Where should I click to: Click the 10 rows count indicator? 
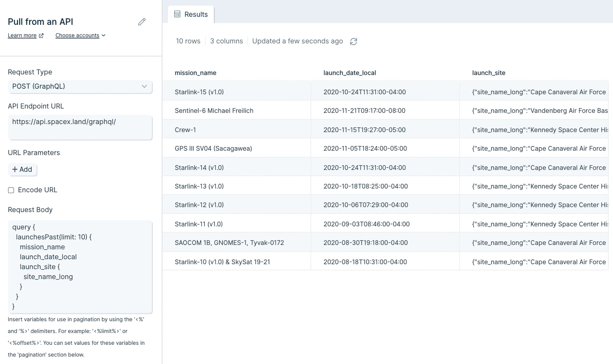point(188,41)
